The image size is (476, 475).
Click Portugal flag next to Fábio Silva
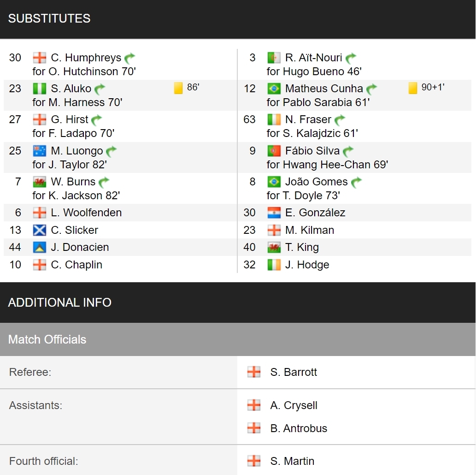(274, 151)
